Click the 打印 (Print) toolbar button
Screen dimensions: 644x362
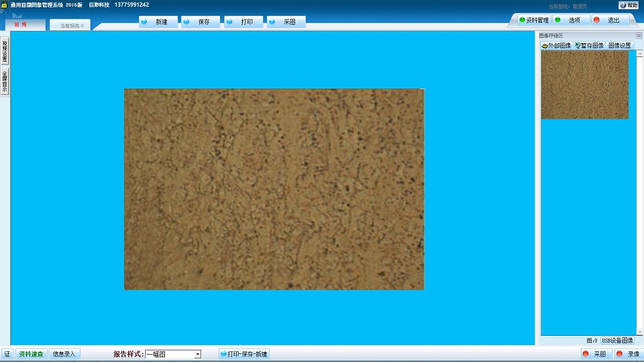click(x=243, y=21)
